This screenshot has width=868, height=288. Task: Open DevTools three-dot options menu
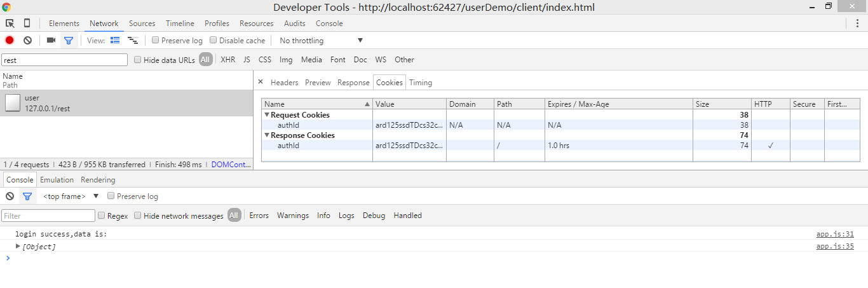[x=857, y=24]
